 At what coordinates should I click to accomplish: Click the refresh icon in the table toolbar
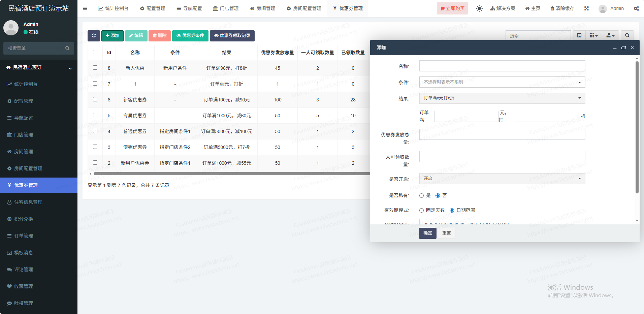[x=94, y=36]
